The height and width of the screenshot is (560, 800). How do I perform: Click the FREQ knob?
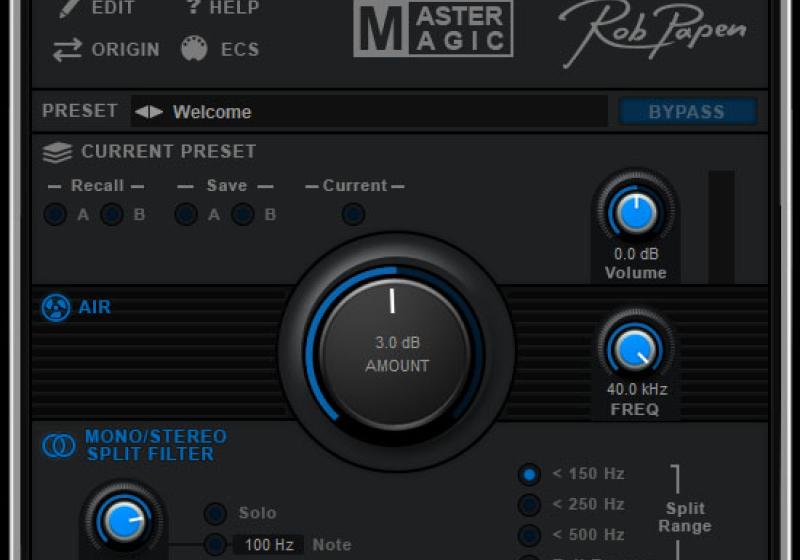pyautogui.click(x=636, y=349)
